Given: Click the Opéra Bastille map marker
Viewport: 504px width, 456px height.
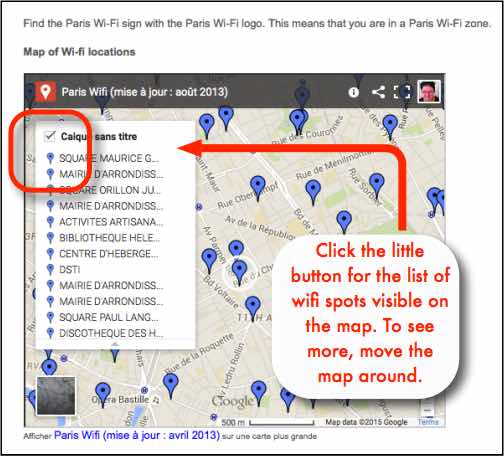Looking at the screenshot, I should (103, 393).
